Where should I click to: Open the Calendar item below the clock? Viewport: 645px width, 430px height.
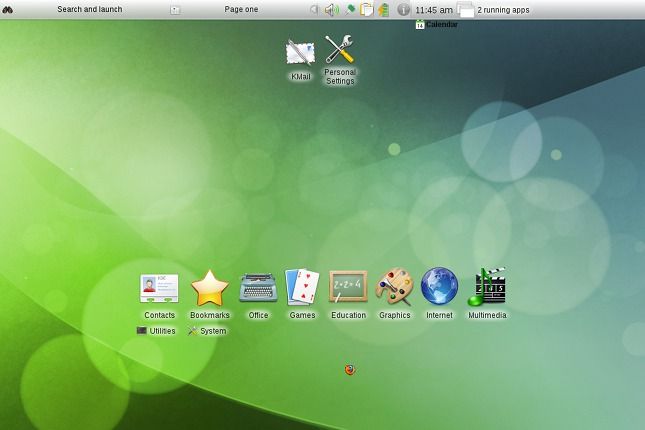pyautogui.click(x=436, y=25)
